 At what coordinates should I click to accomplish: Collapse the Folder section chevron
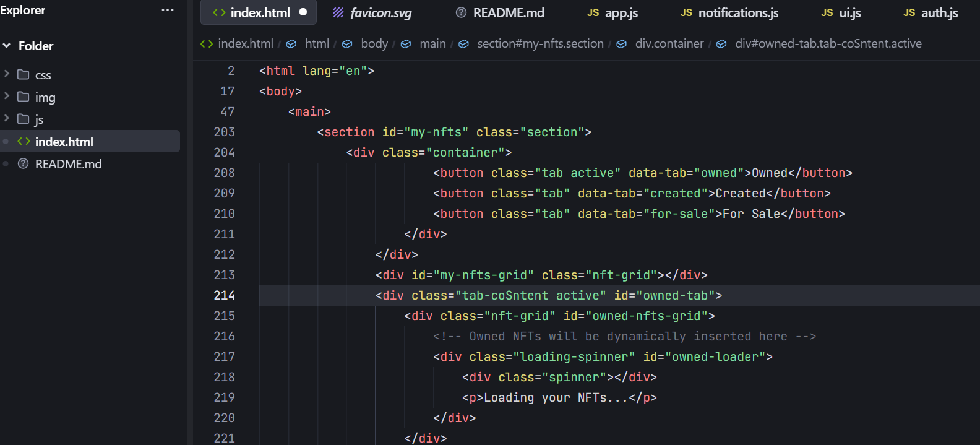(7, 46)
